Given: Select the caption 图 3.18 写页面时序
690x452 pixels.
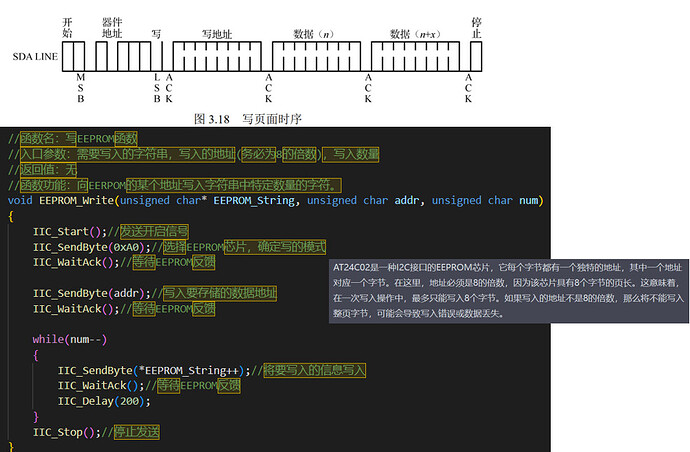Looking at the screenshot, I should coord(248,119).
